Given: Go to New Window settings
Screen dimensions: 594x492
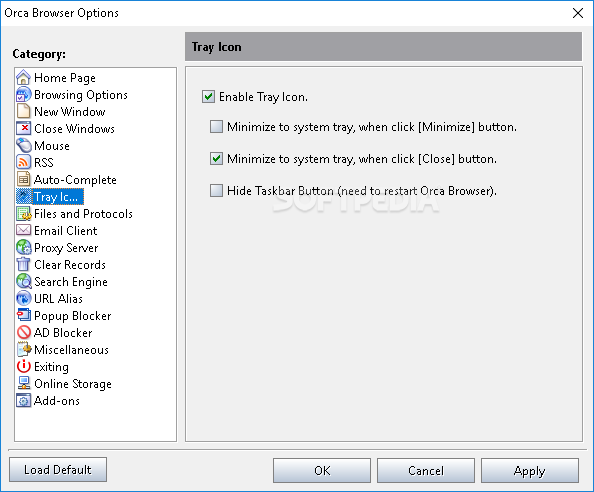Looking at the screenshot, I should [70, 112].
